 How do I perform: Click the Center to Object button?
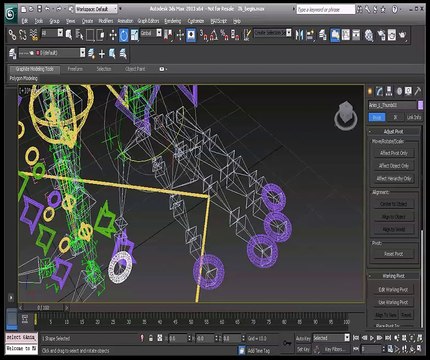(394, 204)
